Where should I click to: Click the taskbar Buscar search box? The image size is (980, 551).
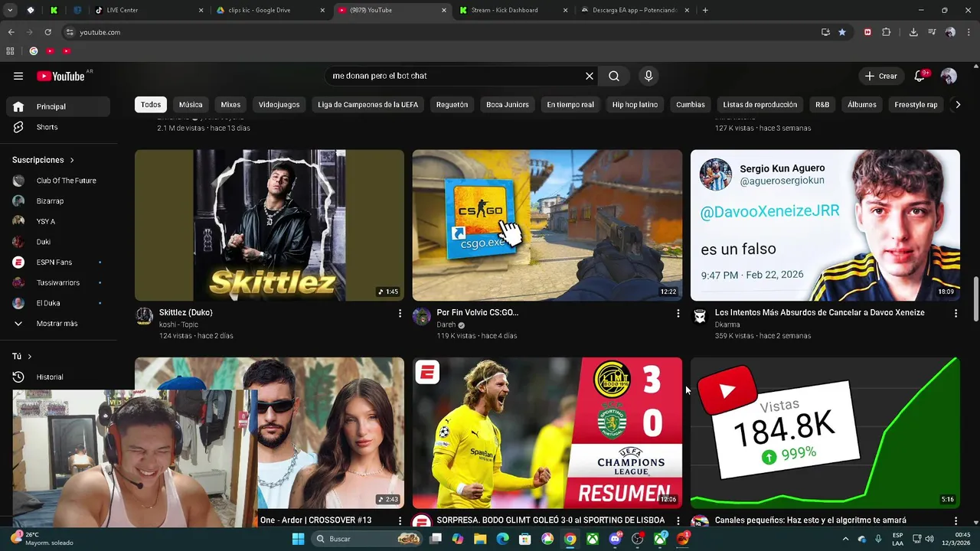[x=368, y=539]
